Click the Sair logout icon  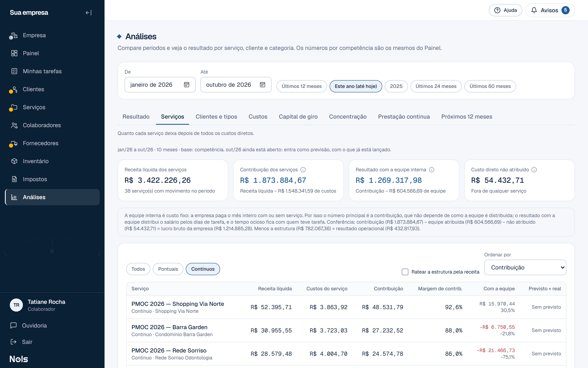[x=14, y=342]
